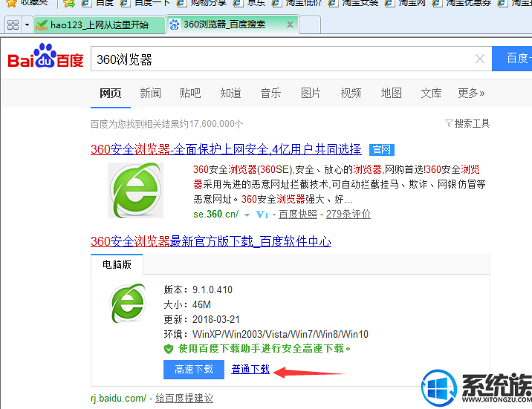Open 搜索工具 filter options
This screenshot has width=532, height=409.
(x=467, y=123)
